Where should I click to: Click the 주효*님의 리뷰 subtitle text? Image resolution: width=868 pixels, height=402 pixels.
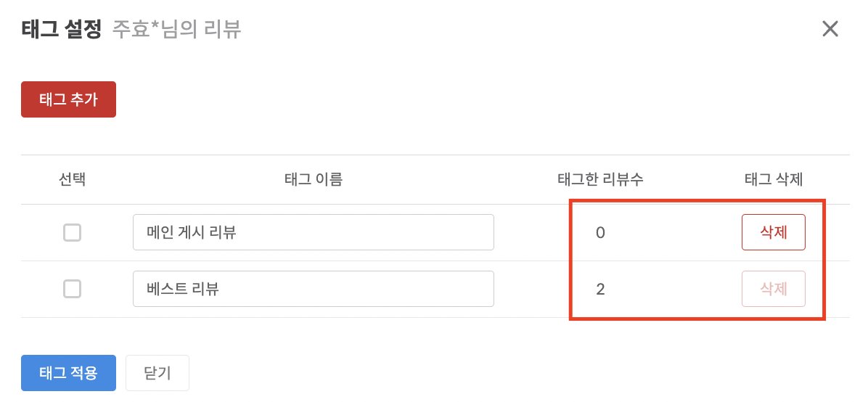176,29
